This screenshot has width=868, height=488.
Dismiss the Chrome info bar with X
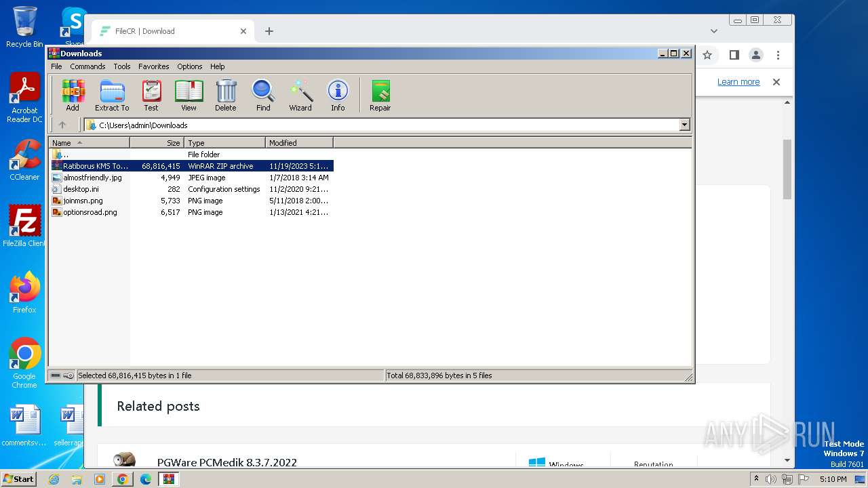click(776, 82)
